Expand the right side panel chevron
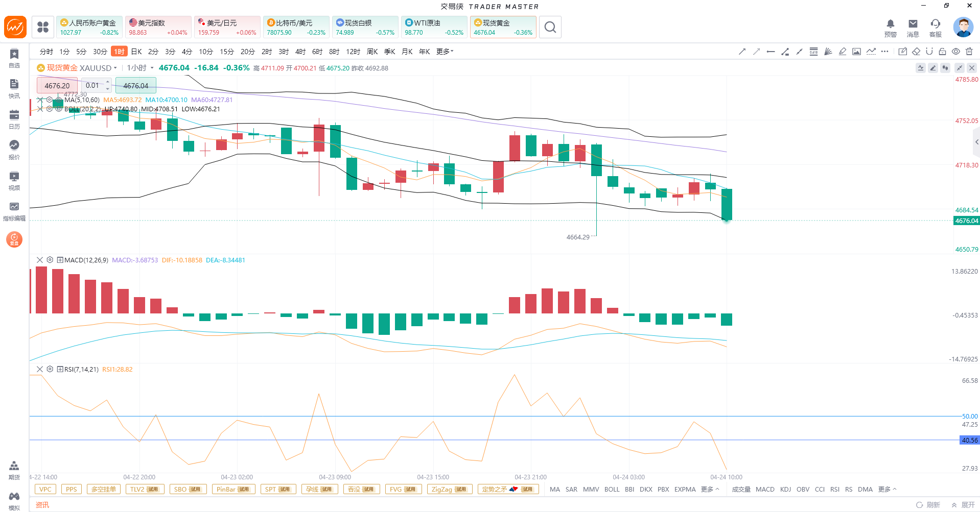 [976, 142]
